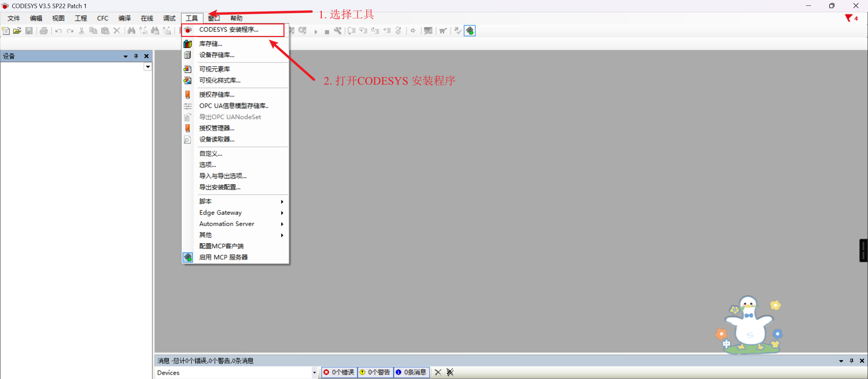The width and height of the screenshot is (868, 379).
Task: Choose 导入与导出选项... menu entry
Action: [x=235, y=176]
